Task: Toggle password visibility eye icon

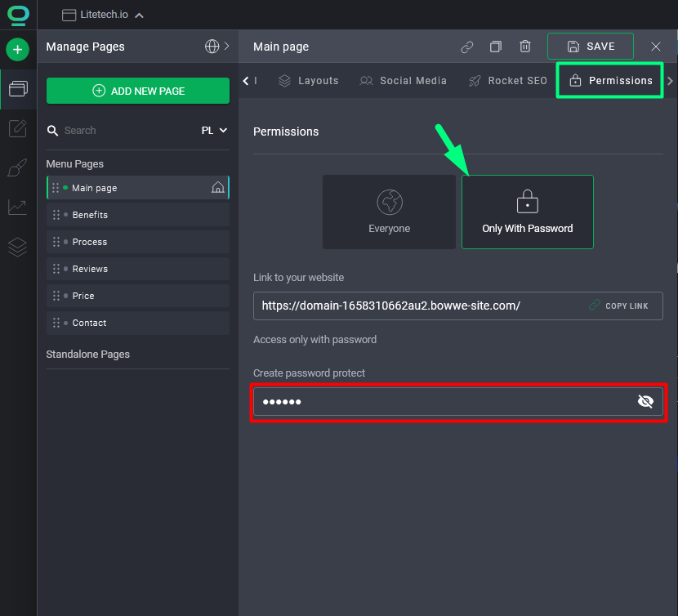Action: 645,401
